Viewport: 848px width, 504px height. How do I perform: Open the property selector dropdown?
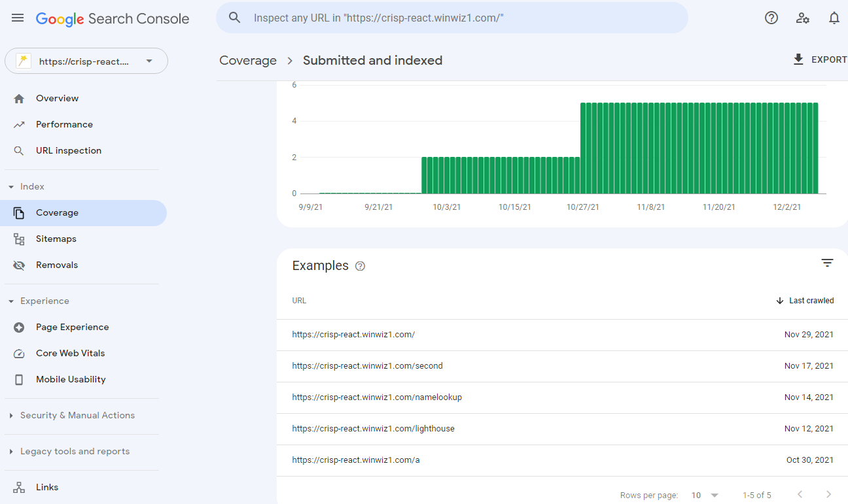click(86, 61)
